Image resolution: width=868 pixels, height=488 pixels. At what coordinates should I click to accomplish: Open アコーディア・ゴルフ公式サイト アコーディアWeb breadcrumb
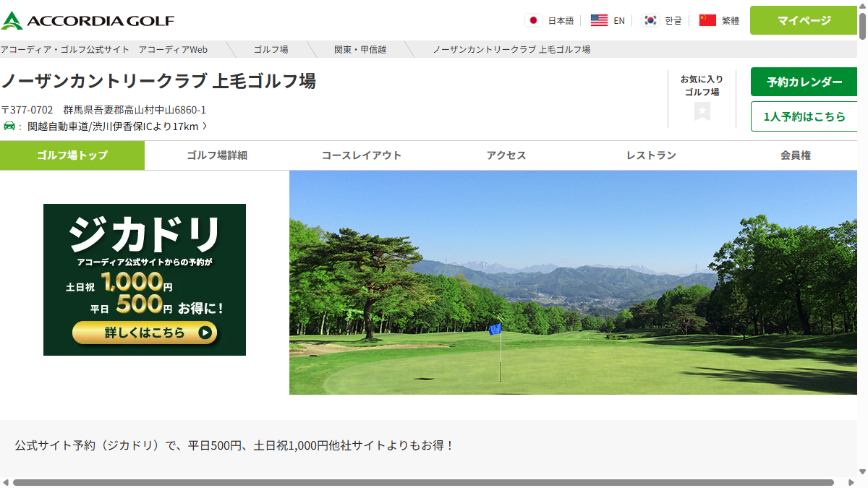[104, 49]
